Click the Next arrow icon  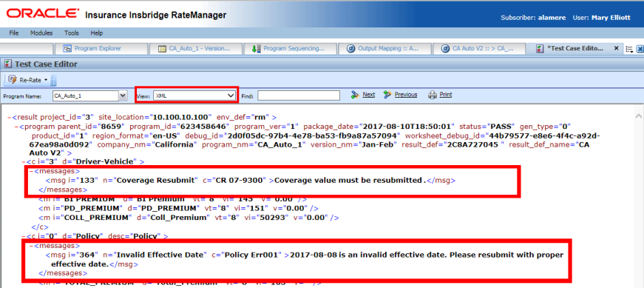pyautogui.click(x=355, y=95)
